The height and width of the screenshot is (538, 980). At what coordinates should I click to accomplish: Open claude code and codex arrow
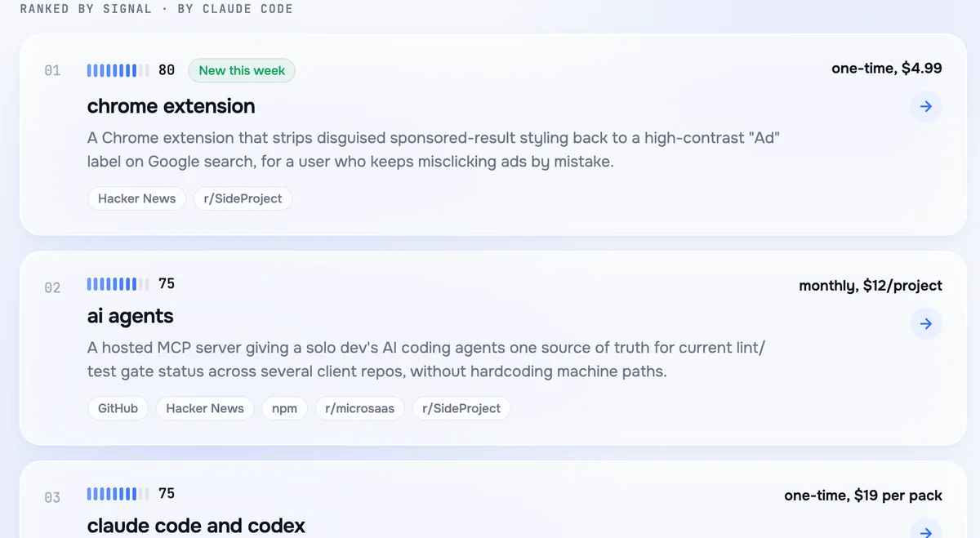(x=926, y=529)
